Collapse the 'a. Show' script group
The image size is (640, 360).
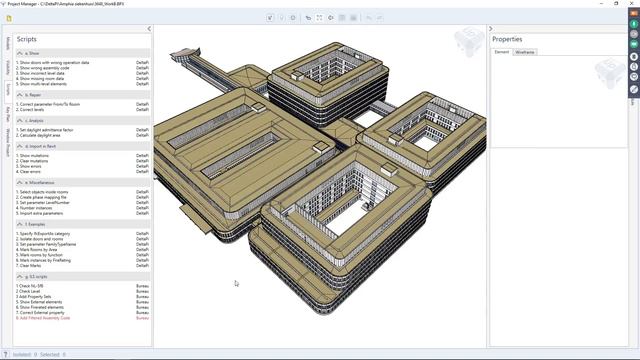(x=20, y=53)
